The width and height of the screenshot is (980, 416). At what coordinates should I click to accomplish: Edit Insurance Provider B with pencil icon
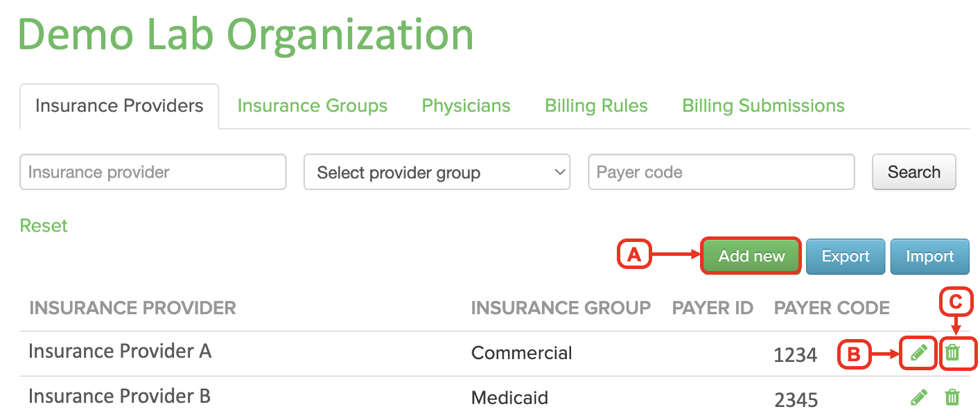pyautogui.click(x=918, y=397)
